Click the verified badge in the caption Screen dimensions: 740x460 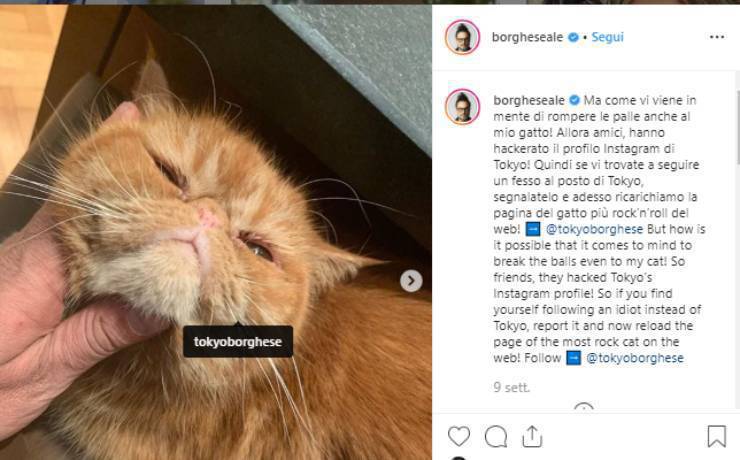574,101
